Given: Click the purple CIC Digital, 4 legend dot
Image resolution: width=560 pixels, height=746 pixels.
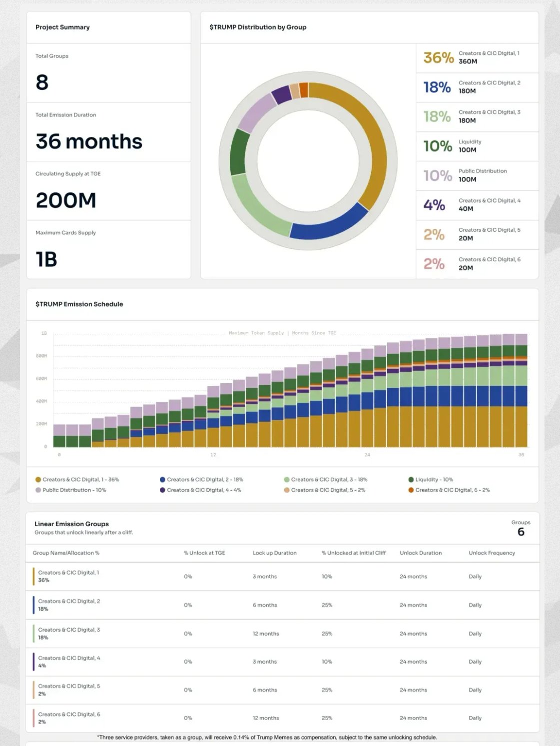Looking at the screenshot, I should click(162, 490).
